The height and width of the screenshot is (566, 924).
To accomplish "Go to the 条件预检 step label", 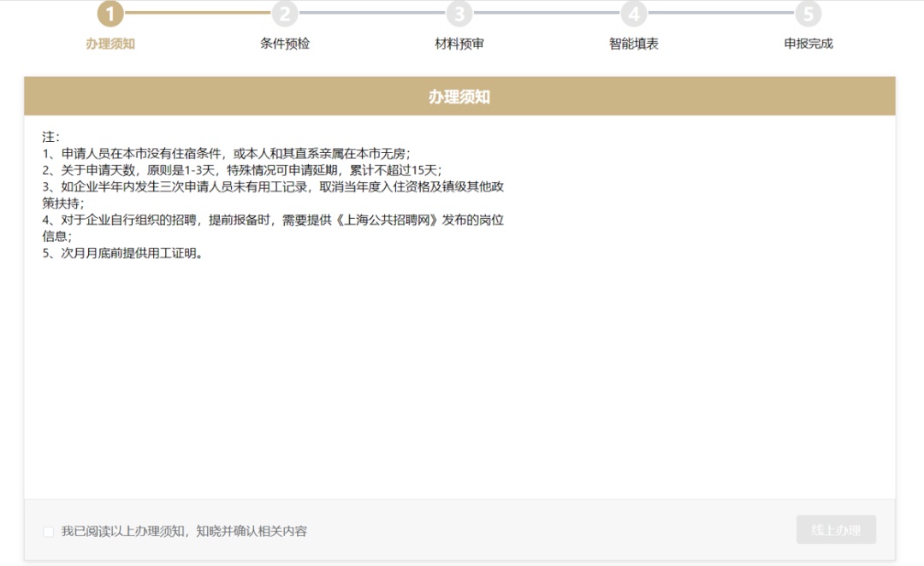I will (285, 44).
